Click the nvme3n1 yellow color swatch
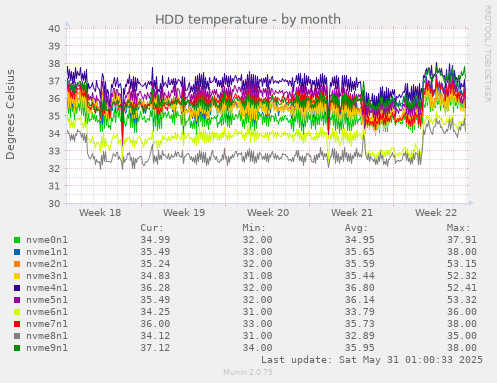 (17, 276)
